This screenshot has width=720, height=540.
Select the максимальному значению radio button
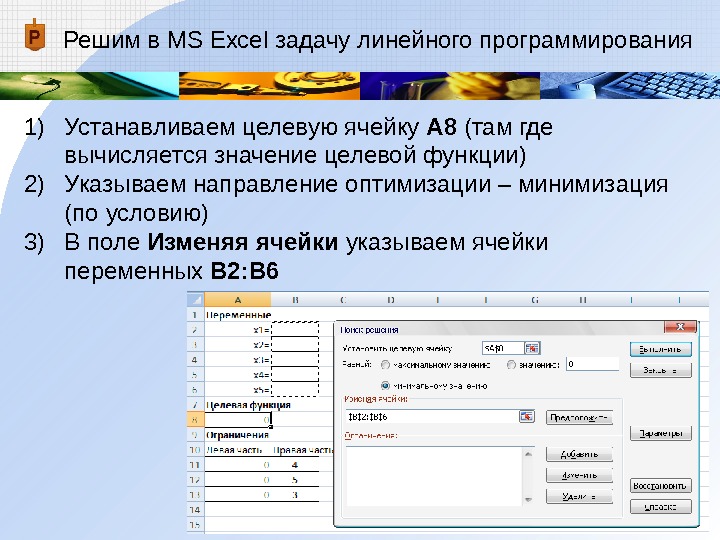point(385,365)
